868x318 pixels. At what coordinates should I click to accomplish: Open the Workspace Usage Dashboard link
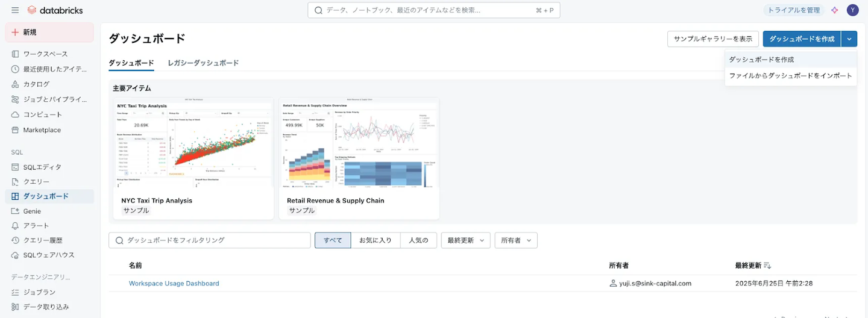[174, 284]
